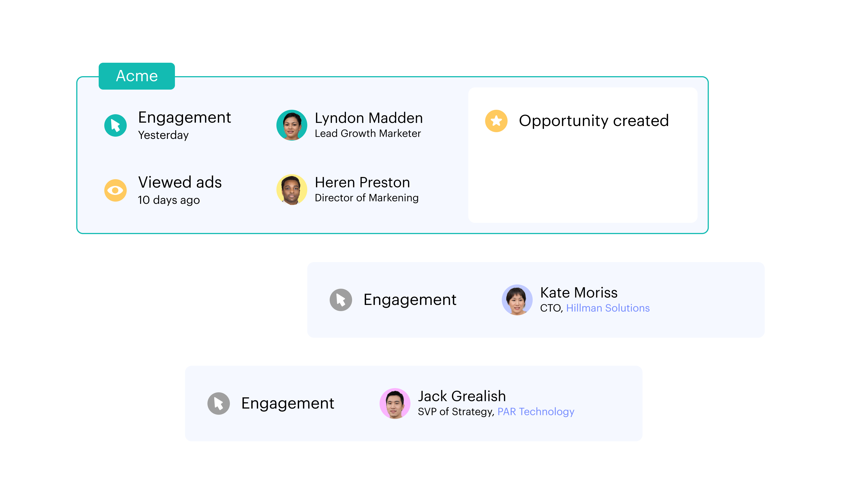
Task: Open Lyndon Madden's avatar photo
Action: click(292, 125)
